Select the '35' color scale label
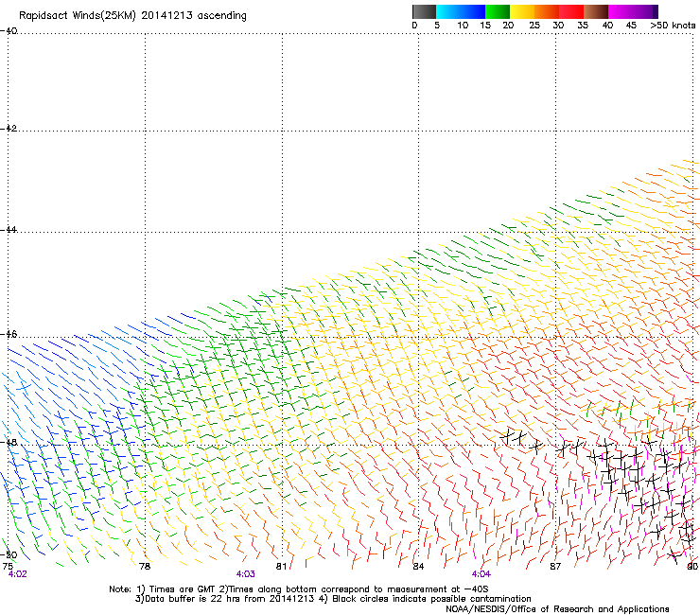700x615 pixels. [x=583, y=26]
